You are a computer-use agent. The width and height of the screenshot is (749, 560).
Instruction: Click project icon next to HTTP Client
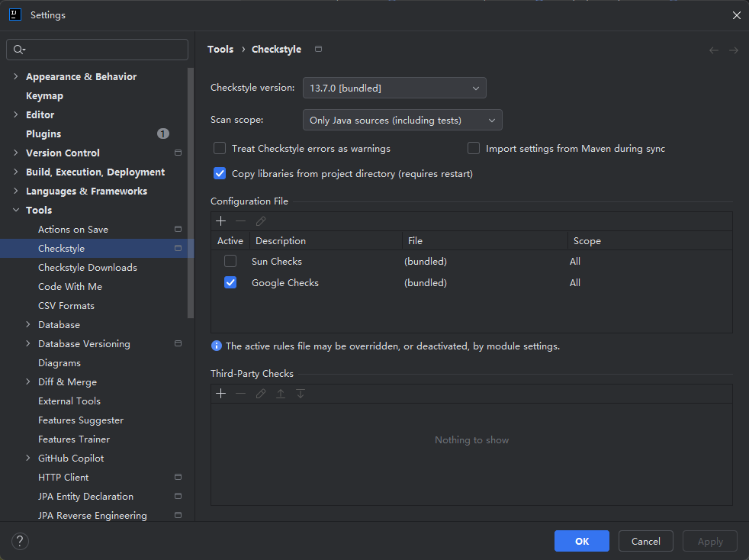tap(178, 477)
